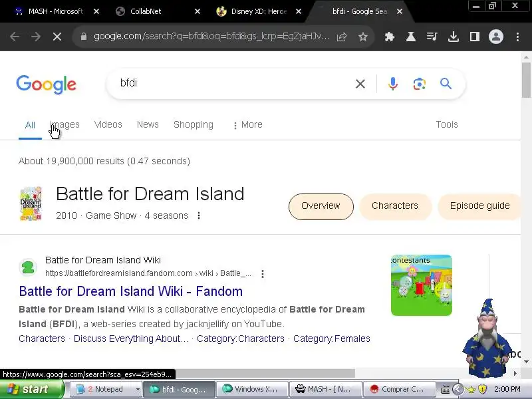
Task: Click the horizontal scrollbar thumb
Action: coord(265,374)
